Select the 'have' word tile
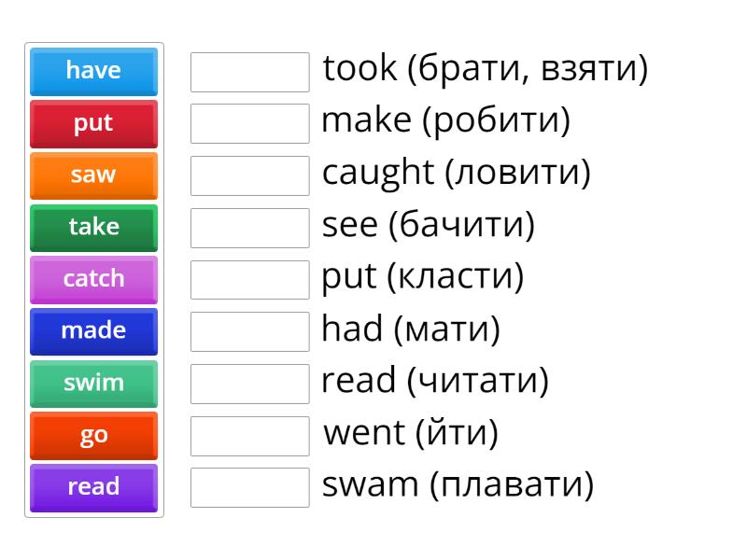747x560 pixels. coord(92,71)
